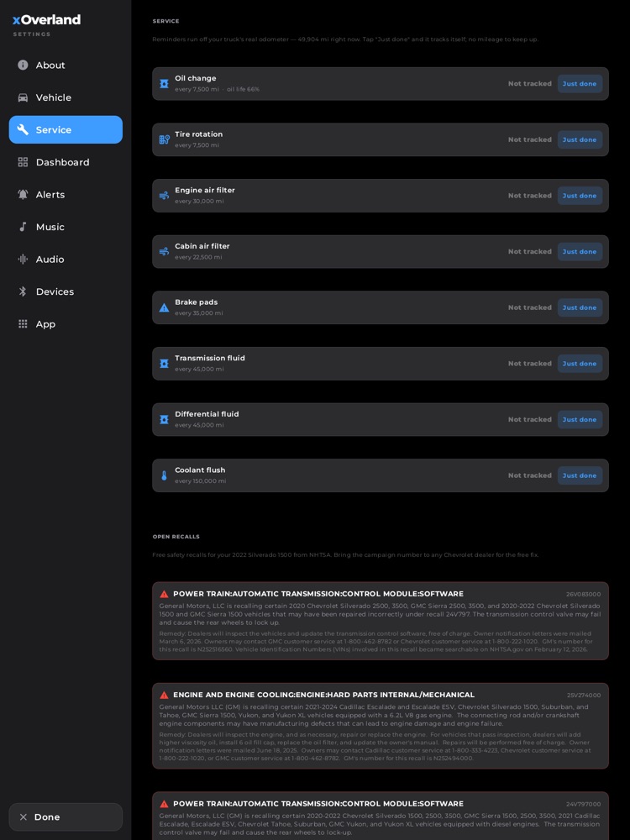Click the Cabin air filter icon
The width and height of the screenshot is (630, 840).
[164, 252]
